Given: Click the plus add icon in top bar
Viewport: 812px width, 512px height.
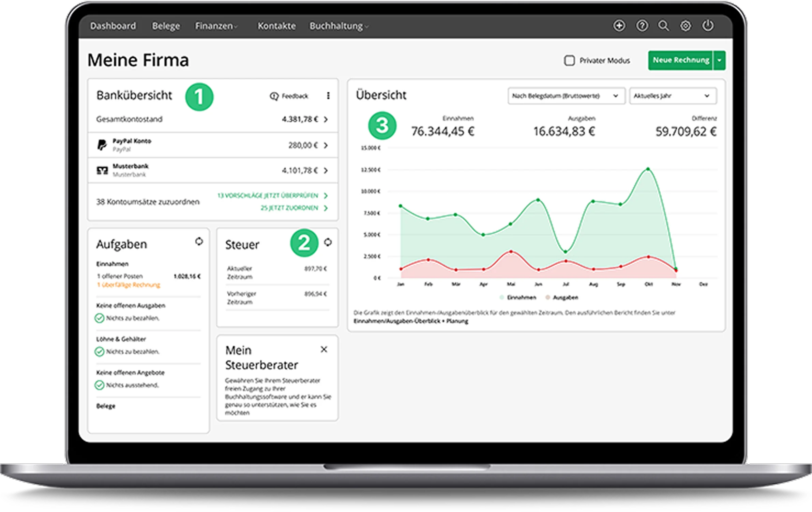Looking at the screenshot, I should [619, 26].
